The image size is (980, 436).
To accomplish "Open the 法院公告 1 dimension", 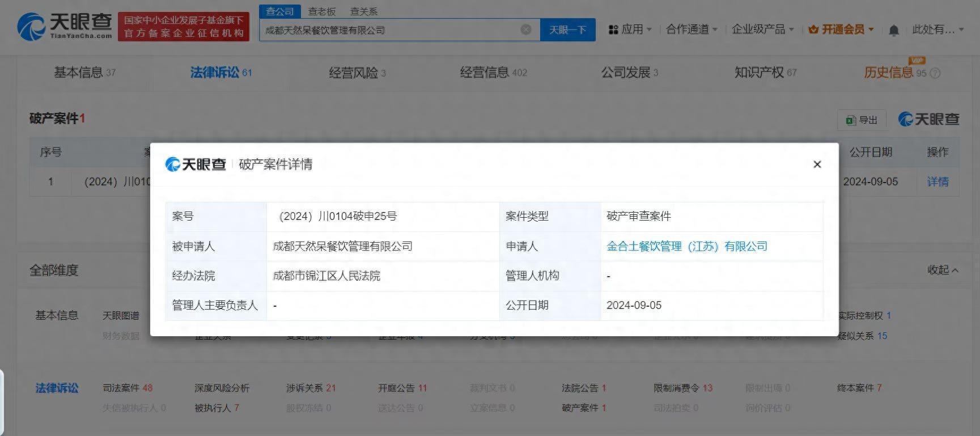I will pos(584,388).
